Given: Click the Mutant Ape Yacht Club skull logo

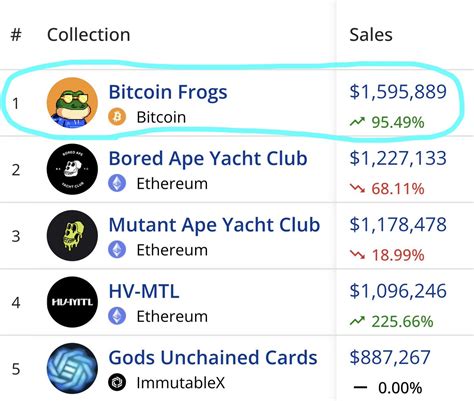Looking at the screenshot, I should (x=72, y=235).
